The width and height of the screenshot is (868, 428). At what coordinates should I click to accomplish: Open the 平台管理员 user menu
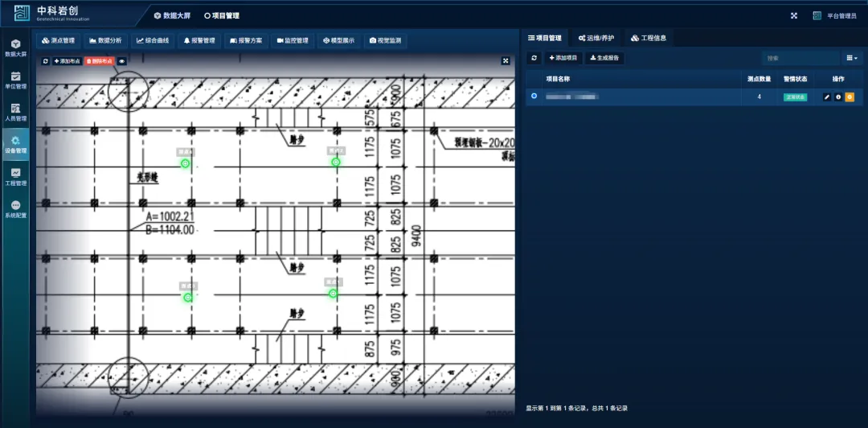coord(835,15)
